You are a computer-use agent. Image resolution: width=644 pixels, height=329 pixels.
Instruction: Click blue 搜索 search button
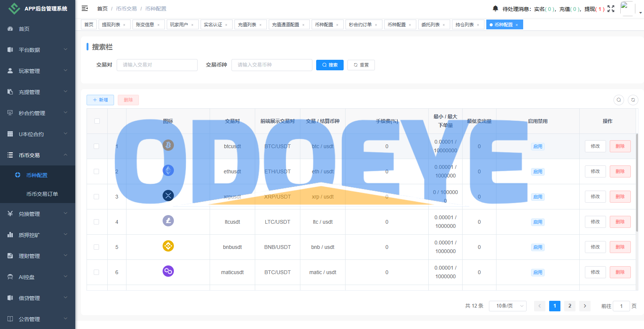pos(330,65)
